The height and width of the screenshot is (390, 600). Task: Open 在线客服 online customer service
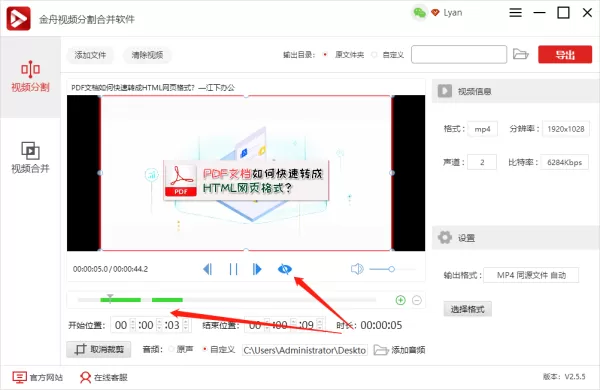pos(103,377)
